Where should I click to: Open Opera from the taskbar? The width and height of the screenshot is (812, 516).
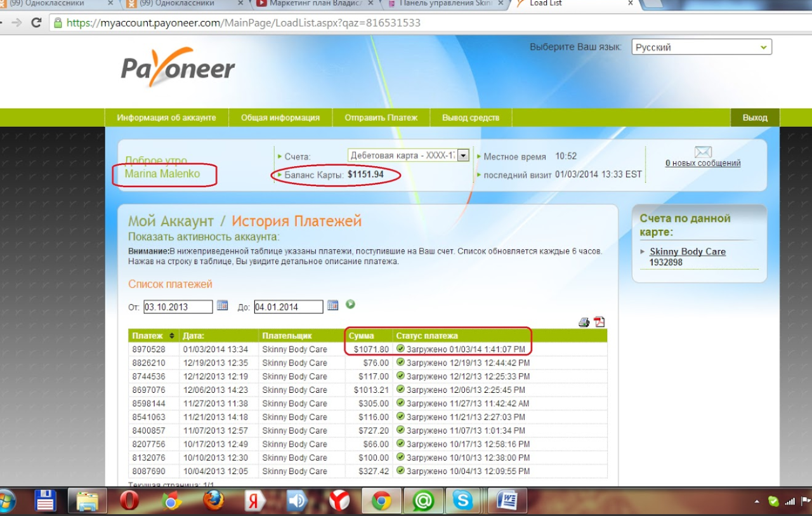pyautogui.click(x=129, y=501)
